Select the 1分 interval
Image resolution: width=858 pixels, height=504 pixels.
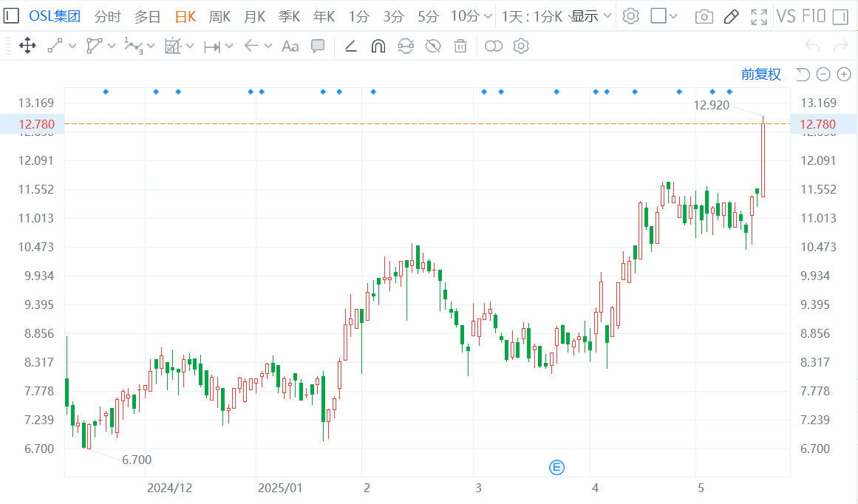[x=359, y=17]
